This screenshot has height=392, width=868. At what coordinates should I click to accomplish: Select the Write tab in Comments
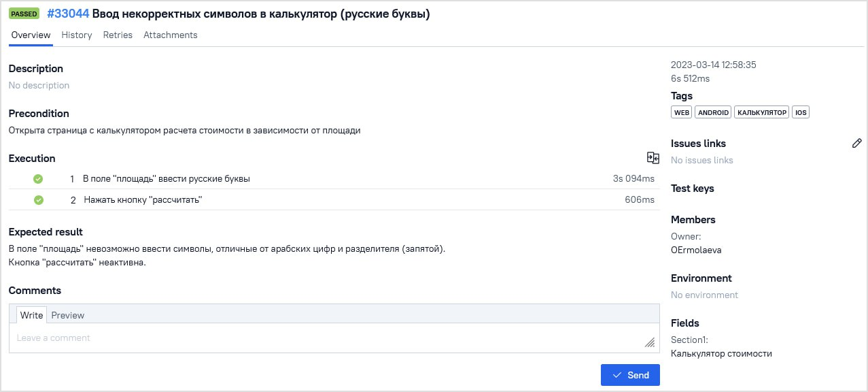point(31,315)
